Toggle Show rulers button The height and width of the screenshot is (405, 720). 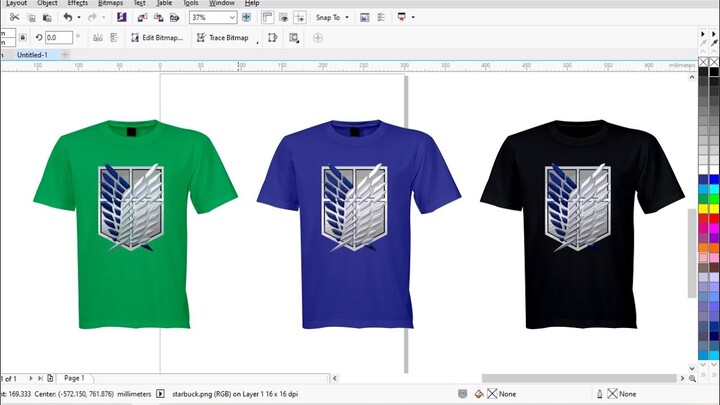267,17
